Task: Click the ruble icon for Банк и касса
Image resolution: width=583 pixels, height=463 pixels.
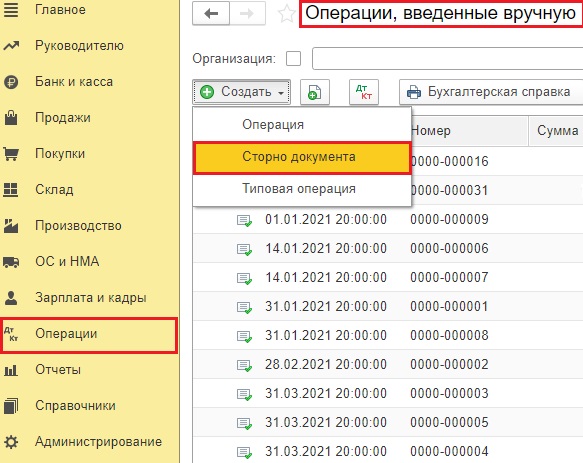Action: coord(11,82)
